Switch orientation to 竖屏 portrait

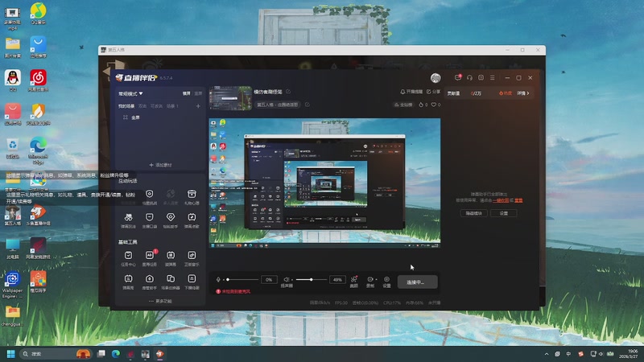point(198,93)
